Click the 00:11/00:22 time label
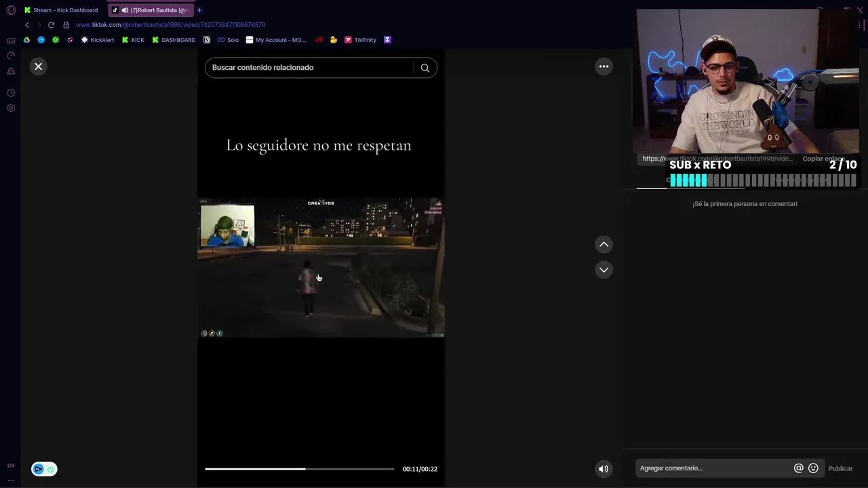The height and width of the screenshot is (488, 868). pos(420,469)
